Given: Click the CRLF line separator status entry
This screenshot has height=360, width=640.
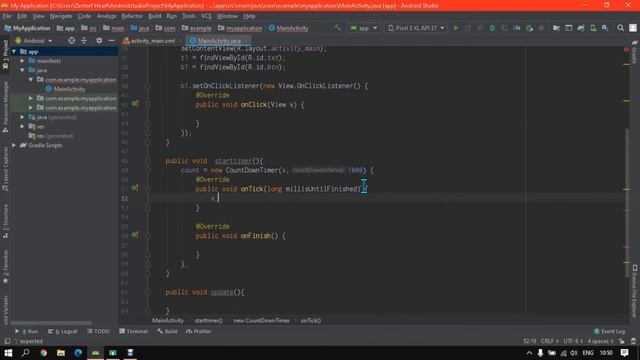Looking at the screenshot, I should click(550, 341).
